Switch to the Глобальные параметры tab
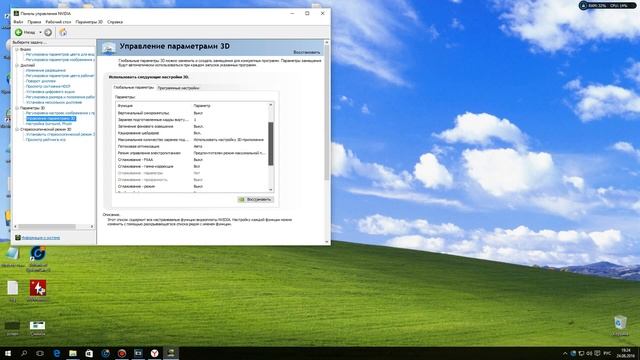The width and height of the screenshot is (640, 360). pos(133,87)
